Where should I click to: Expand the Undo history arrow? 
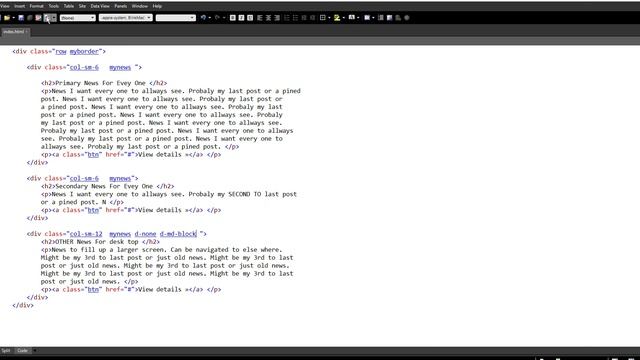[210, 18]
